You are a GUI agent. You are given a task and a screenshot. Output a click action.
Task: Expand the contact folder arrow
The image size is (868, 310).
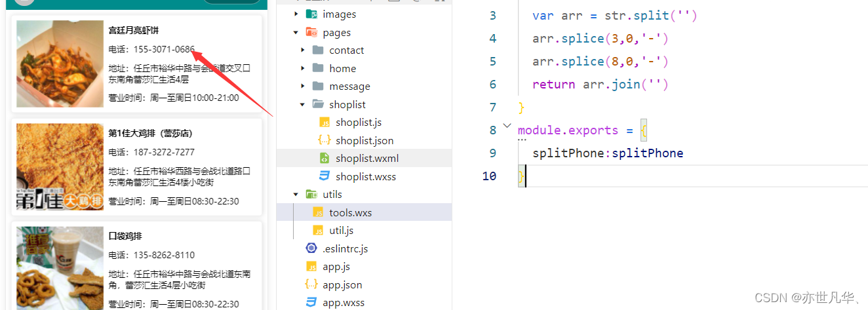point(303,50)
